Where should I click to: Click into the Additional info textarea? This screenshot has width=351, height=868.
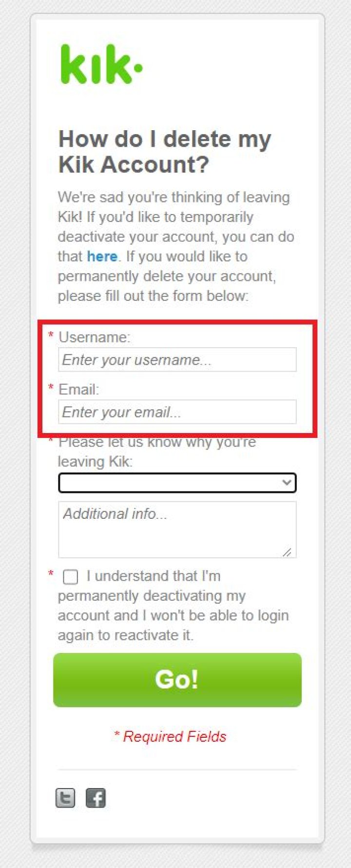[x=177, y=529]
